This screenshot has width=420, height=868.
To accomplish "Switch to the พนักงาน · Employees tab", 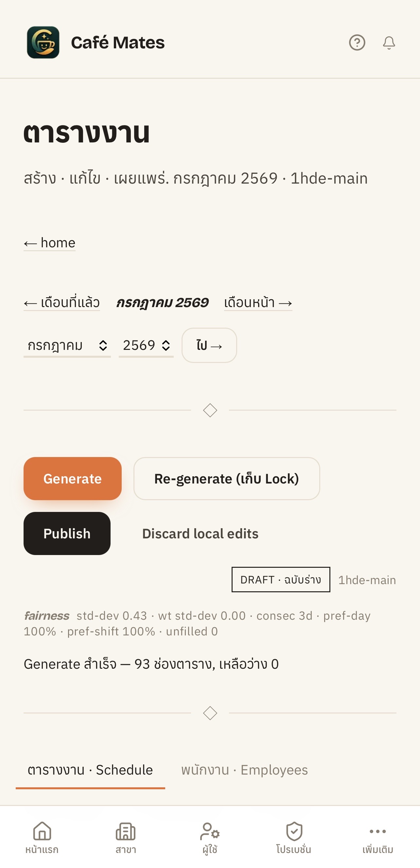I will pyautogui.click(x=245, y=770).
